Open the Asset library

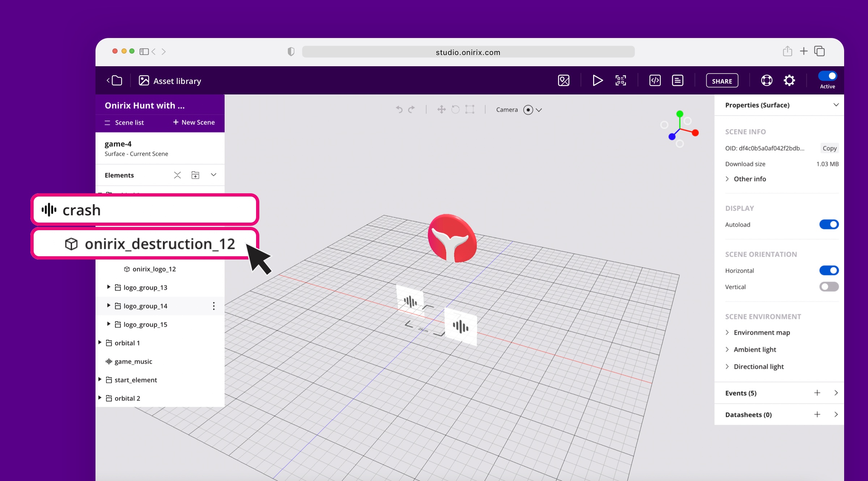coord(170,81)
